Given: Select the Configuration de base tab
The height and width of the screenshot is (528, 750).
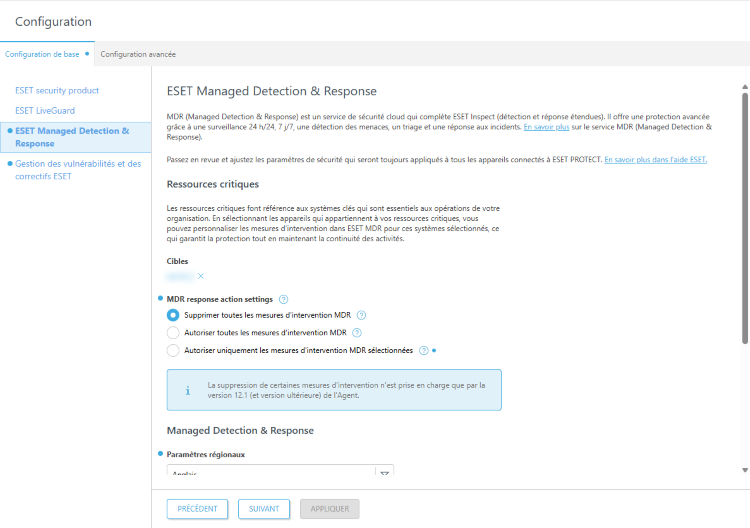Looking at the screenshot, I should coord(42,54).
